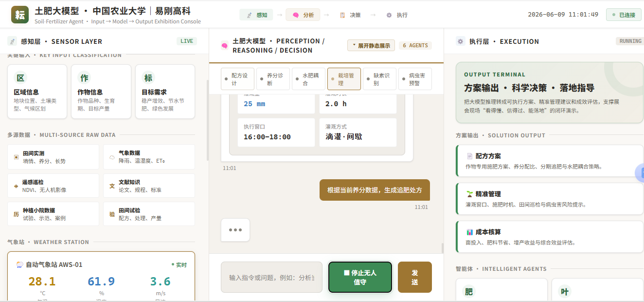
Task: Open the 作物信息 input card
Action: 101,92
